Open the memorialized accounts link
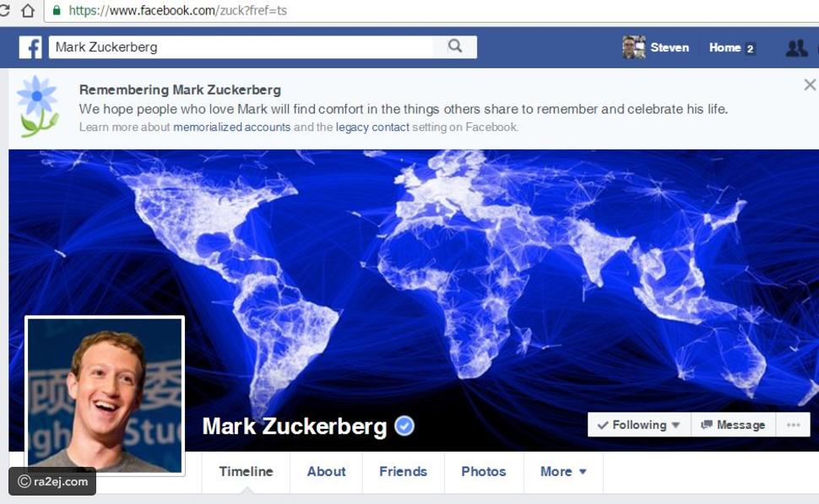Image resolution: width=819 pixels, height=504 pixels. coord(231,127)
